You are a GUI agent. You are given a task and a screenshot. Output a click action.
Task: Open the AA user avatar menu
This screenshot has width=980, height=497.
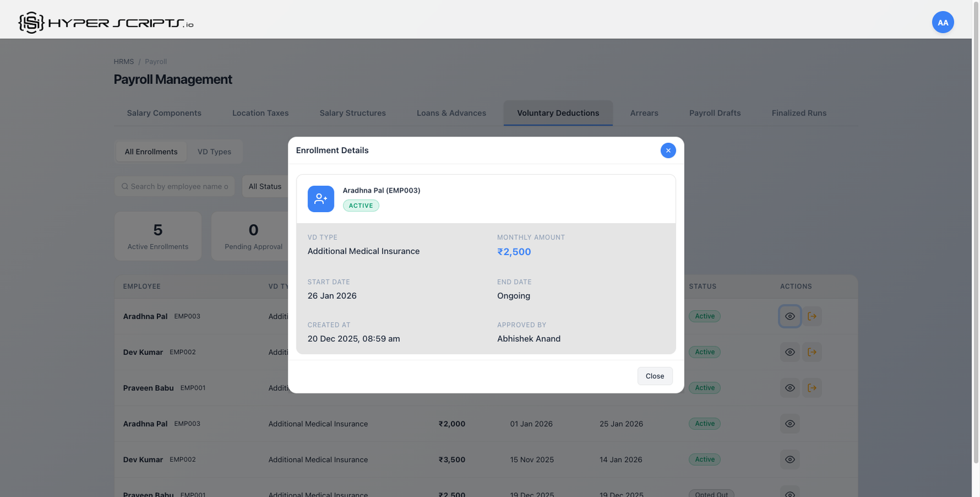coord(943,22)
